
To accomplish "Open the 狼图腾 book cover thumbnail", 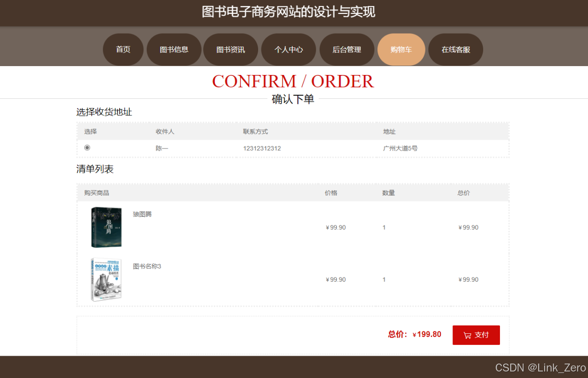I will click(106, 227).
